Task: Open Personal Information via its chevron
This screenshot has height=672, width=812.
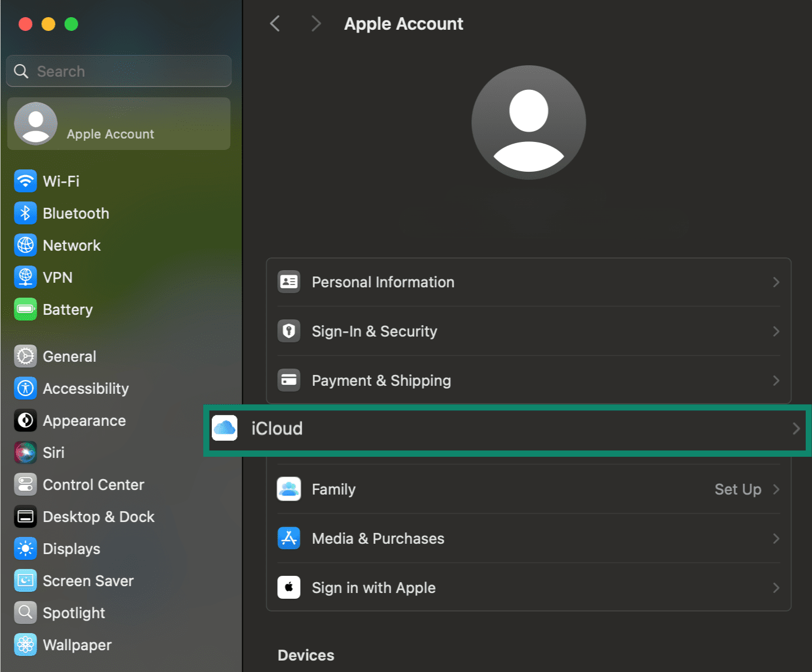Action: pyautogui.click(x=776, y=282)
